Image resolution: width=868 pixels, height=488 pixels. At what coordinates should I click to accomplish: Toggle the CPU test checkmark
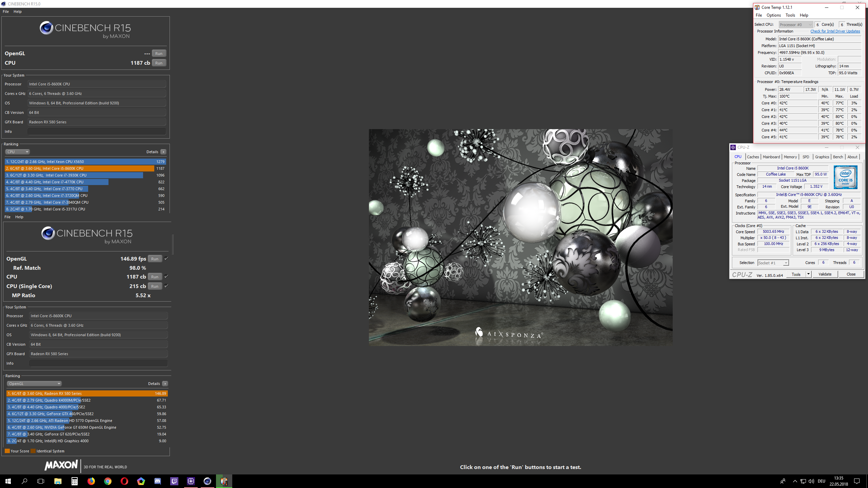coord(166,277)
